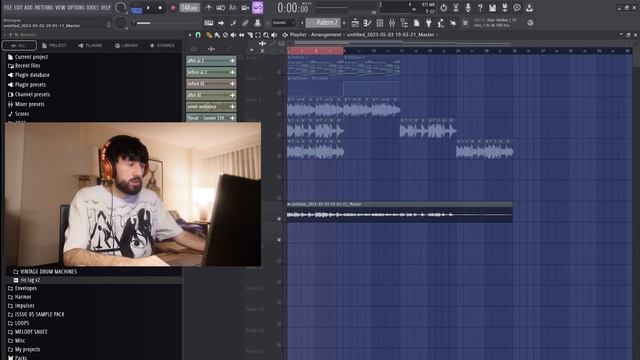The width and height of the screenshot is (640, 360).
Task: Open the EDIT menu
Action: point(18,7)
